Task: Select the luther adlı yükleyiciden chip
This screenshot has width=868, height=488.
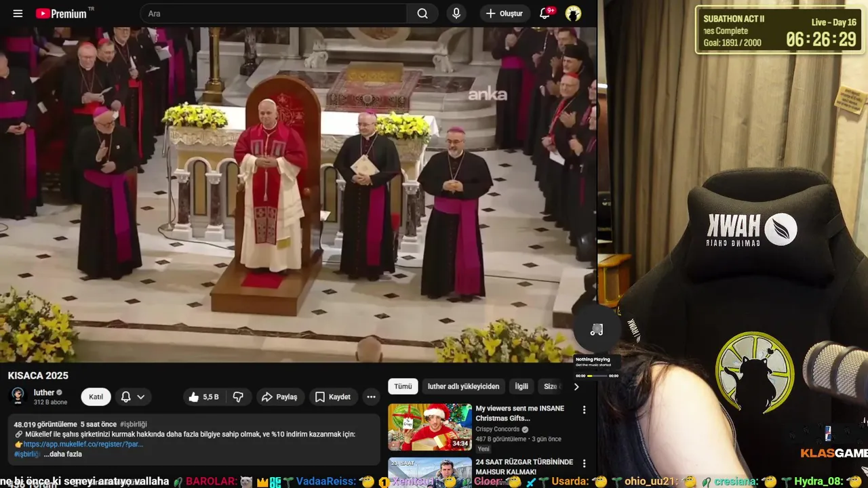Action: pyautogui.click(x=463, y=386)
